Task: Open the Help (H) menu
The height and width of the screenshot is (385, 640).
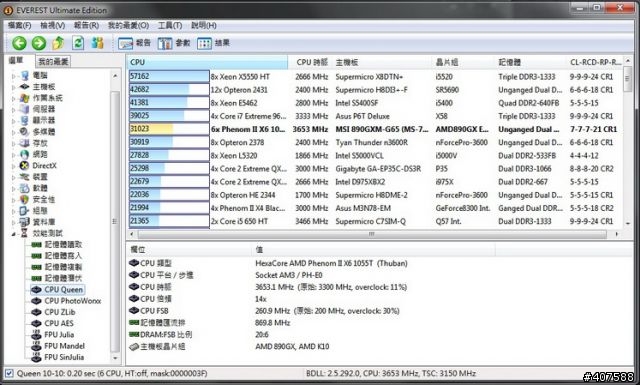Action: [x=204, y=25]
